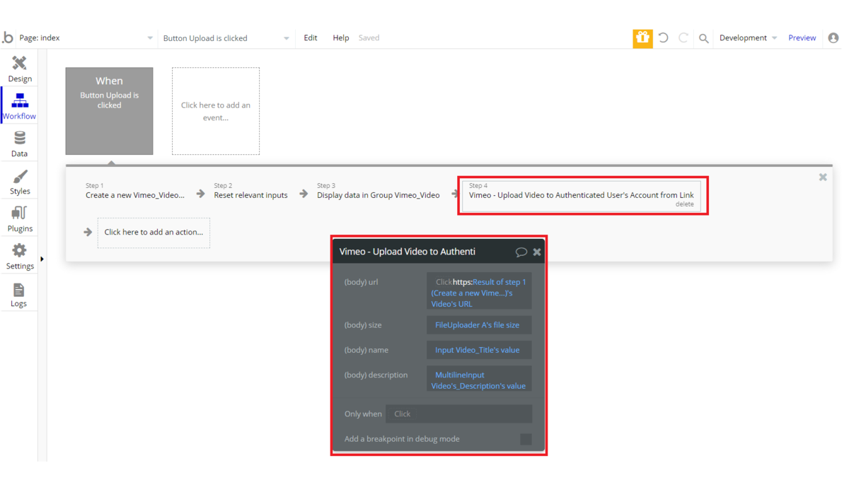Open the Styles tab in sidebar
849x504 pixels.
pyautogui.click(x=20, y=182)
